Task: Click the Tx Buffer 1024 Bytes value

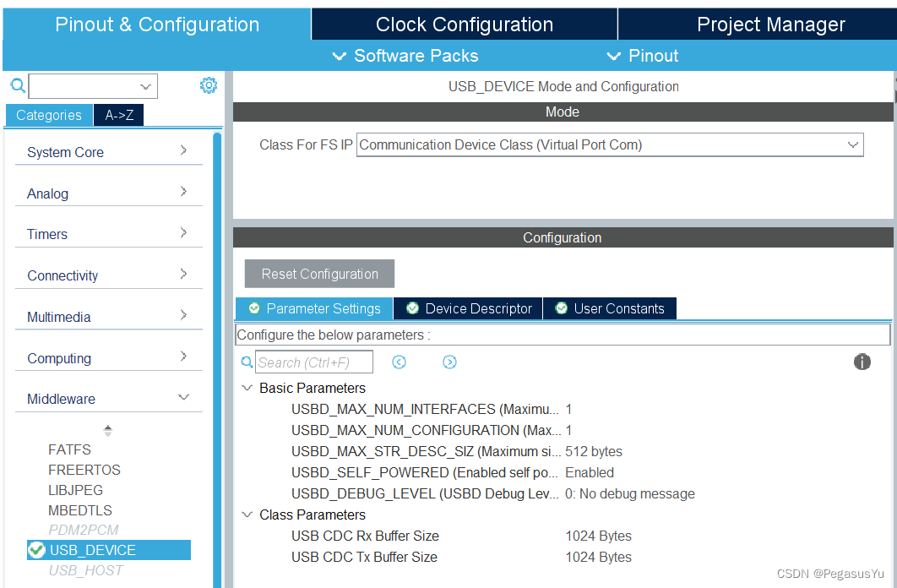Action: point(598,557)
